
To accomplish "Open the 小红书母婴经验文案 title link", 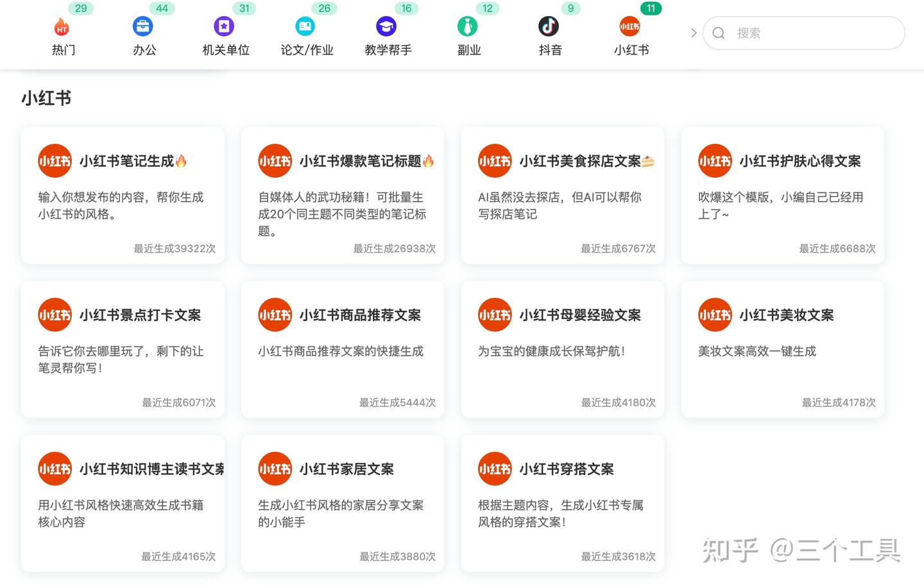I will 580,315.
